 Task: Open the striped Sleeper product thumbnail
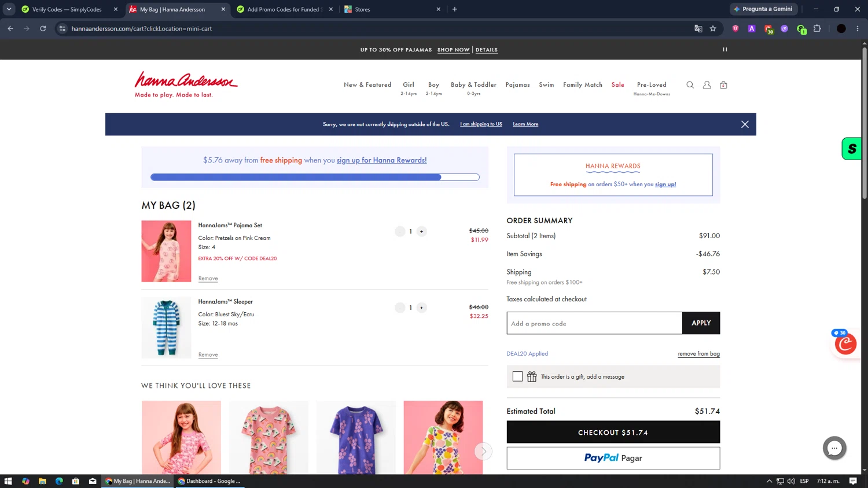coord(166,327)
